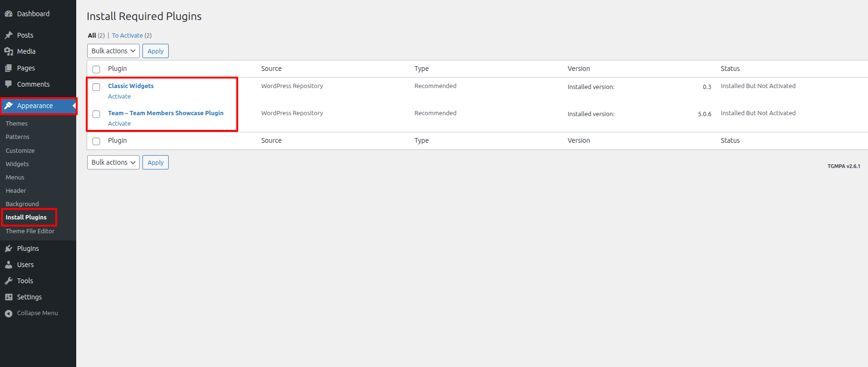Open the Themes submenu item
The image size is (868, 367).
point(17,123)
